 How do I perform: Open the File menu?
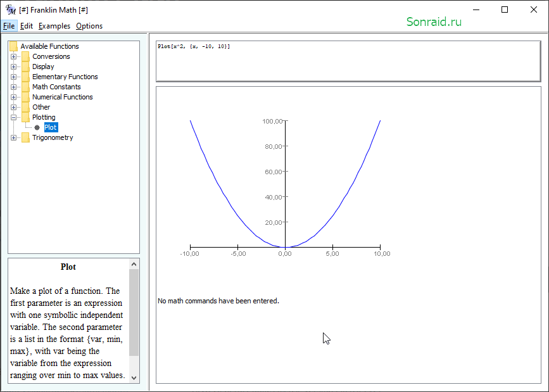[x=9, y=26]
